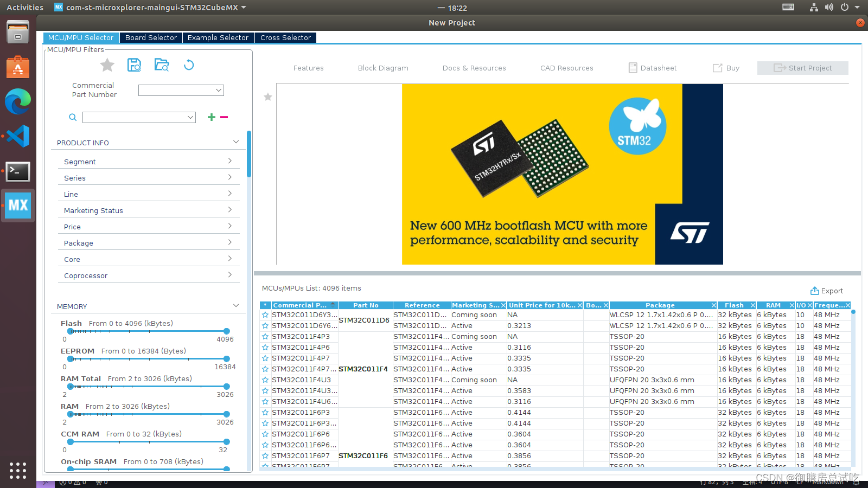868x488 pixels.
Task: Reset all MCU/MPU filters
Action: pos(188,65)
